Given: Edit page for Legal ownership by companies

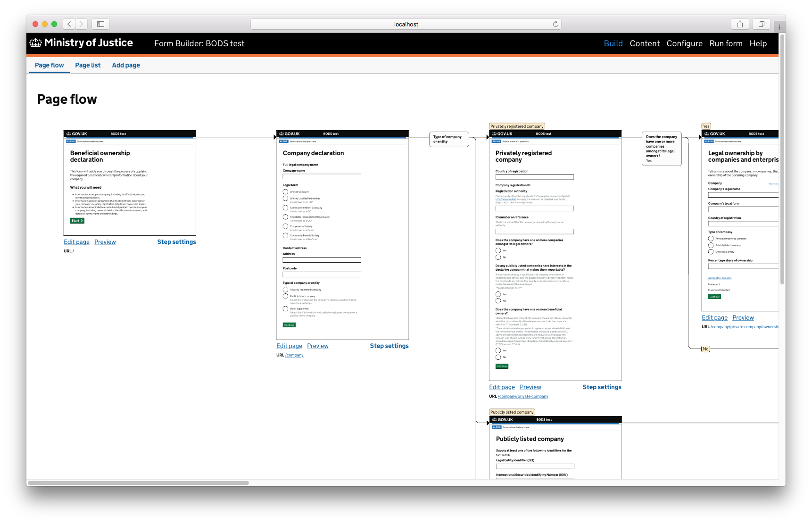Looking at the screenshot, I should click(x=714, y=318).
